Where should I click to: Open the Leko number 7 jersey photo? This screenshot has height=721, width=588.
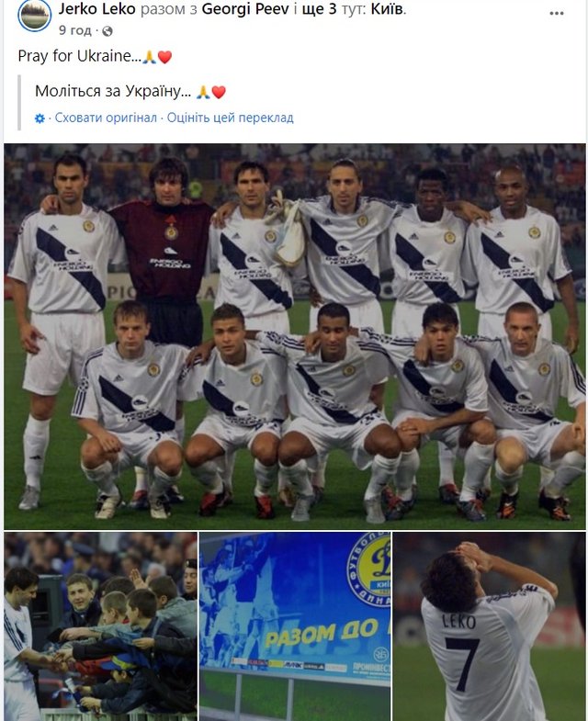click(489, 626)
